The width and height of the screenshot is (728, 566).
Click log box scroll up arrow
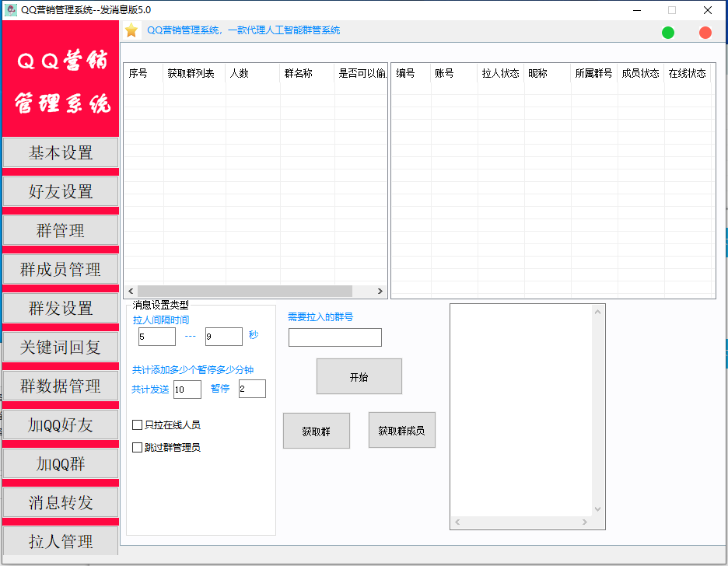[x=597, y=312]
